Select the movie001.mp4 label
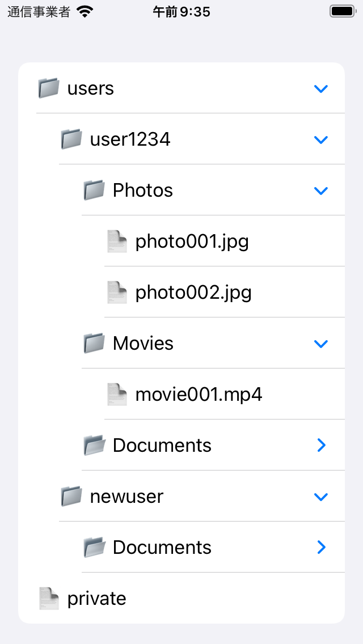This screenshot has height=644, width=363. point(199,395)
